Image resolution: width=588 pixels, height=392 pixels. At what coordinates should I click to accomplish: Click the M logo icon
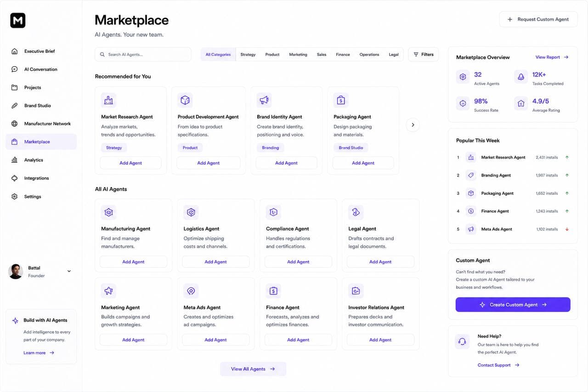[x=18, y=20]
